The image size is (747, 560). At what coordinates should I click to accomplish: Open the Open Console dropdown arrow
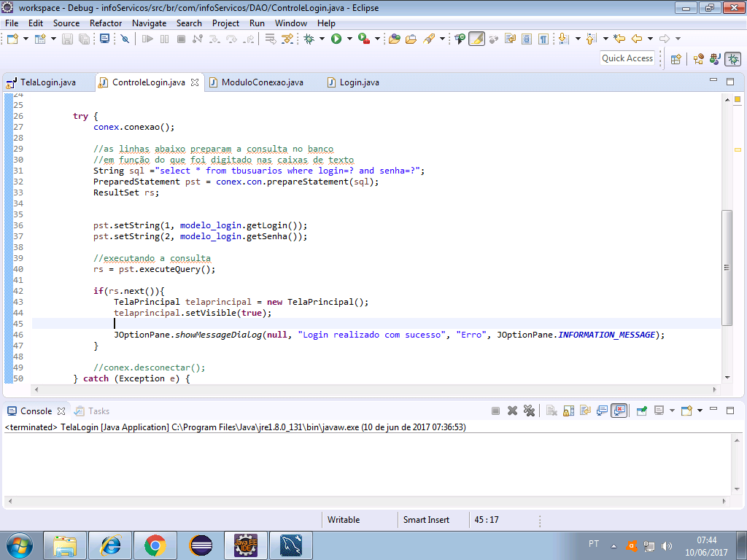tap(699, 411)
